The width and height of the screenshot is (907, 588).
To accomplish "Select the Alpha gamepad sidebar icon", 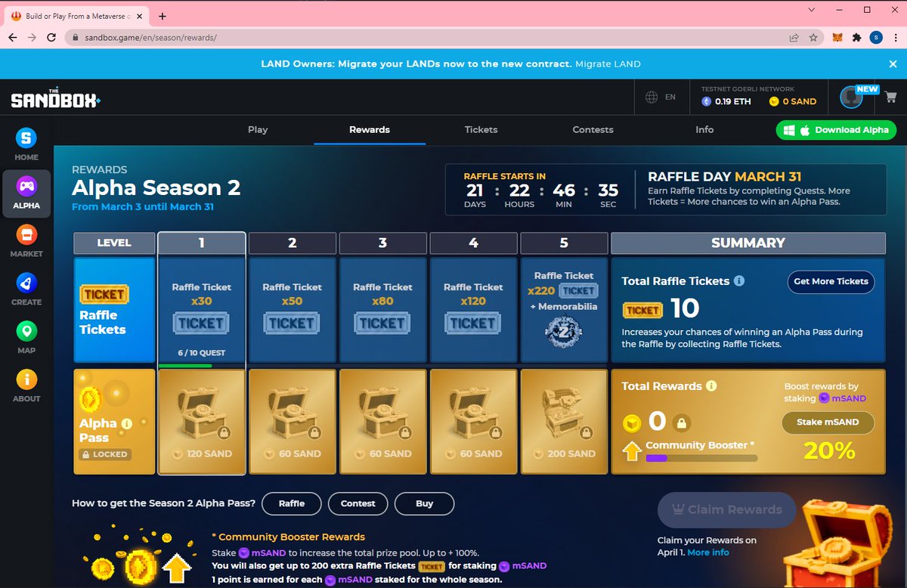I will [26, 185].
